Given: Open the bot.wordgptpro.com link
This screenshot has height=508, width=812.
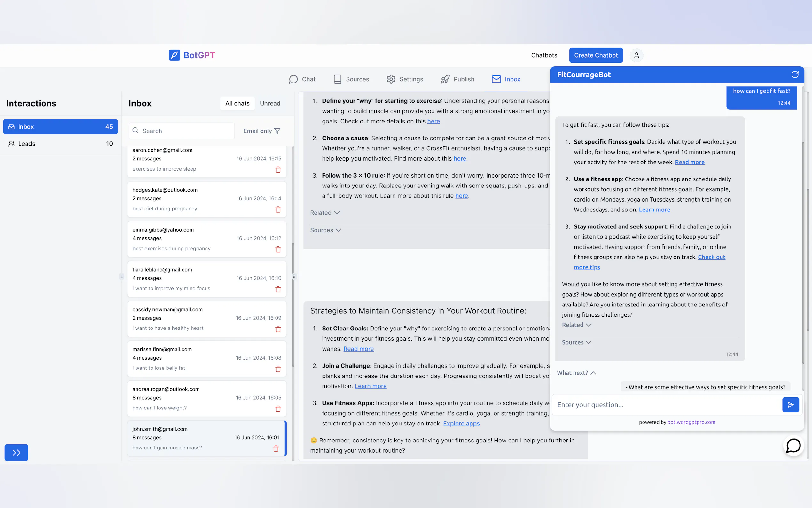Looking at the screenshot, I should click(x=691, y=422).
